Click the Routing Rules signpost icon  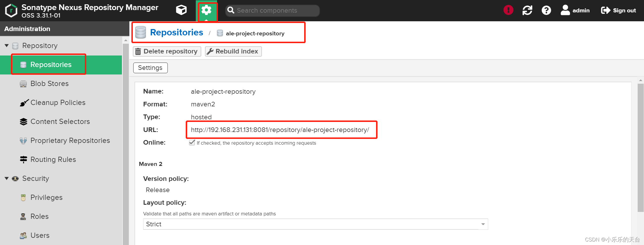pos(24,160)
